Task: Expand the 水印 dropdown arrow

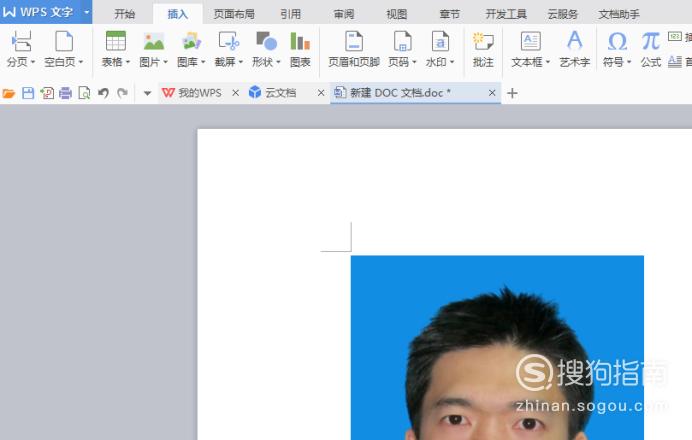Action: 452,62
